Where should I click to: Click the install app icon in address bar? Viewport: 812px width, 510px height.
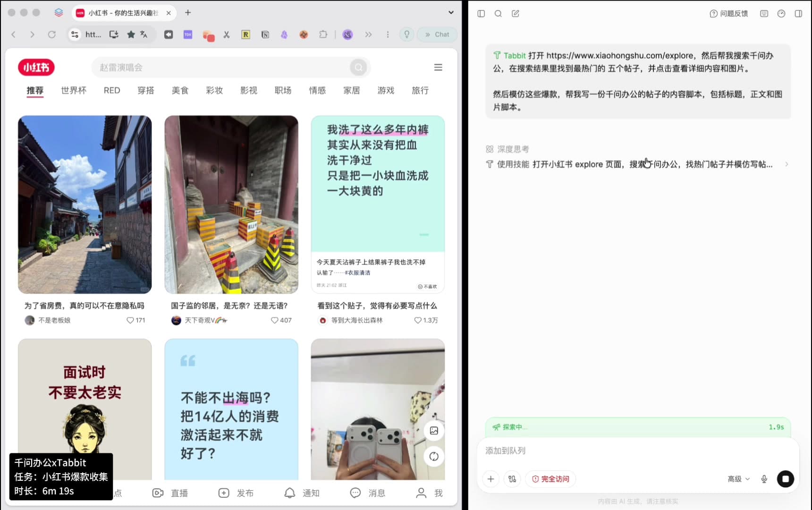pyautogui.click(x=114, y=34)
